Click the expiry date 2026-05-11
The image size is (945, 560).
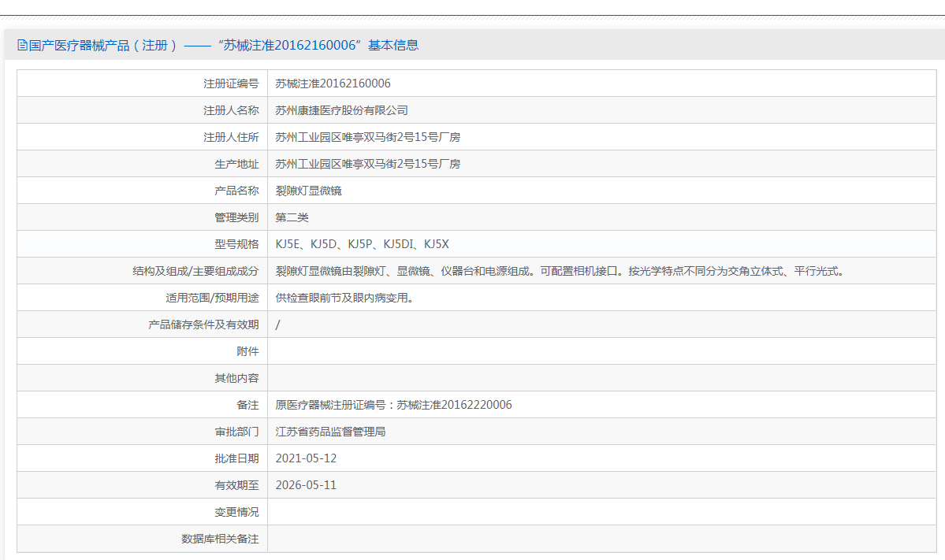(x=306, y=485)
